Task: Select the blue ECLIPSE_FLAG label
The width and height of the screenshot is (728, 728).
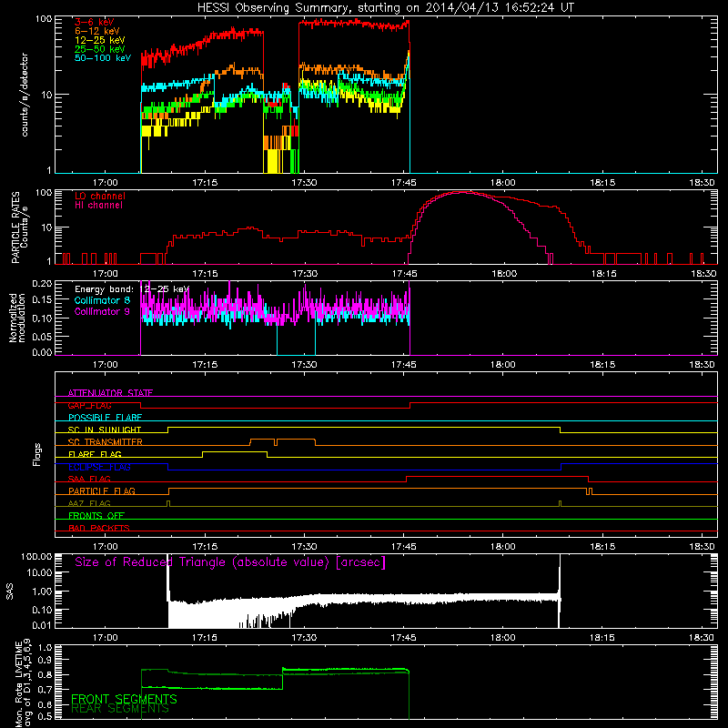Action: 99,467
